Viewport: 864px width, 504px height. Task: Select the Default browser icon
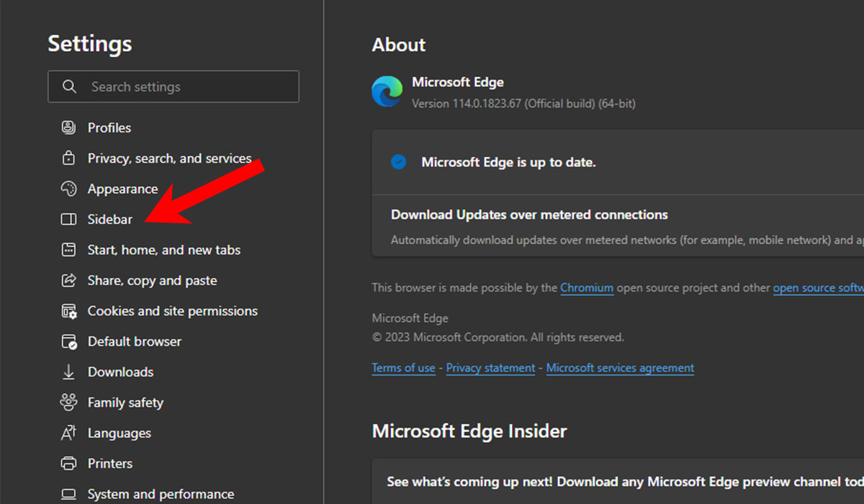click(x=68, y=341)
